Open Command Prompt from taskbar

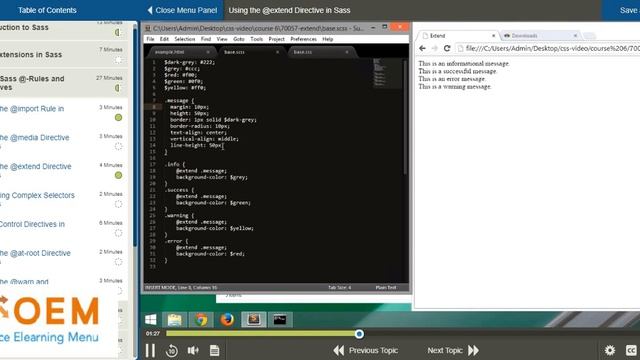pyautogui.click(x=280, y=320)
